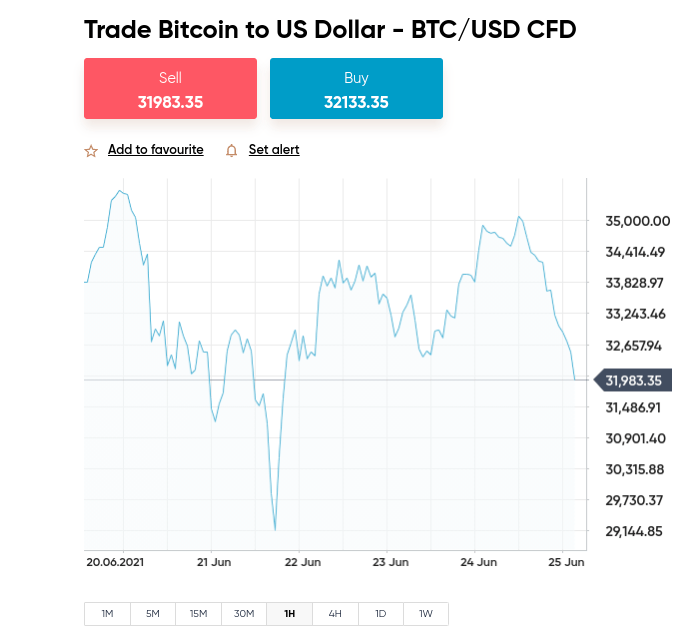Click the 35,000.00 price axis label
Screen dimensions: 683x638
tap(638, 221)
